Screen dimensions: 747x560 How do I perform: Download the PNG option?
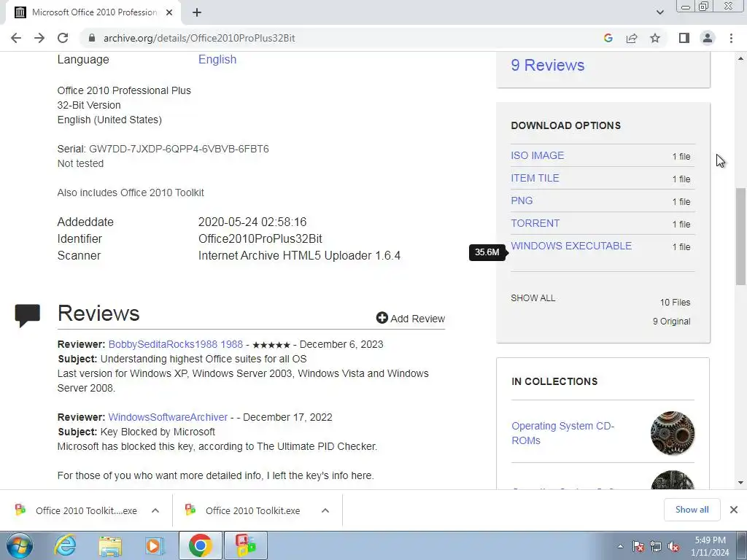[522, 201]
